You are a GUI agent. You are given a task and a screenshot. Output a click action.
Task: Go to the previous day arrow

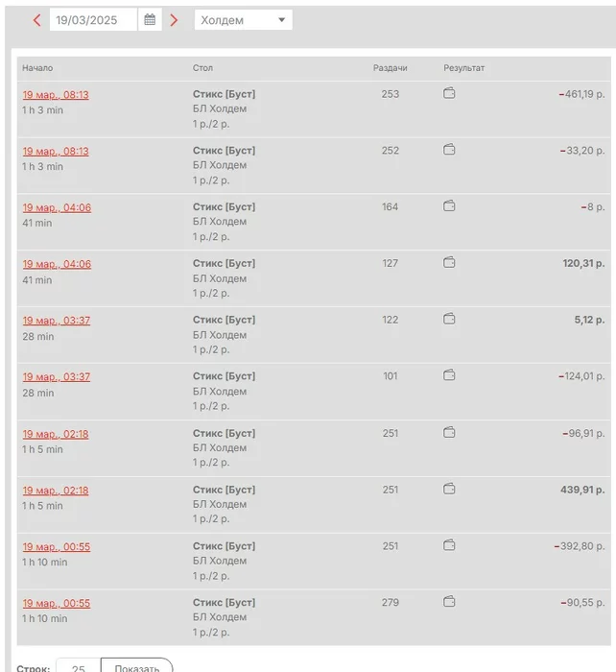tap(36, 20)
